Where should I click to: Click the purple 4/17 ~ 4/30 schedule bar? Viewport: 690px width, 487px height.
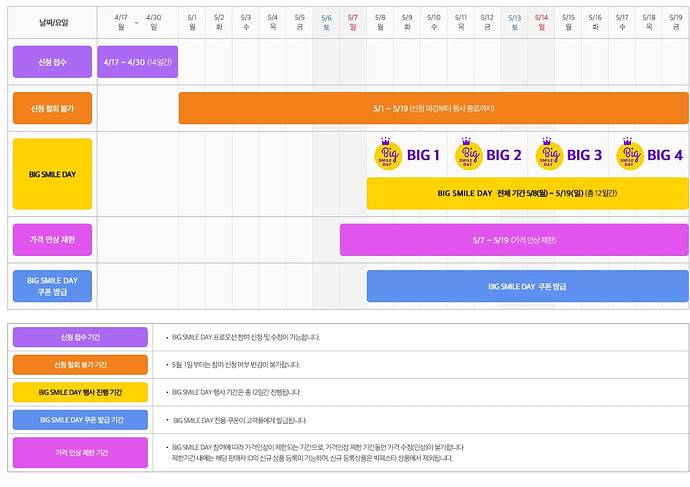pyautogui.click(x=138, y=62)
